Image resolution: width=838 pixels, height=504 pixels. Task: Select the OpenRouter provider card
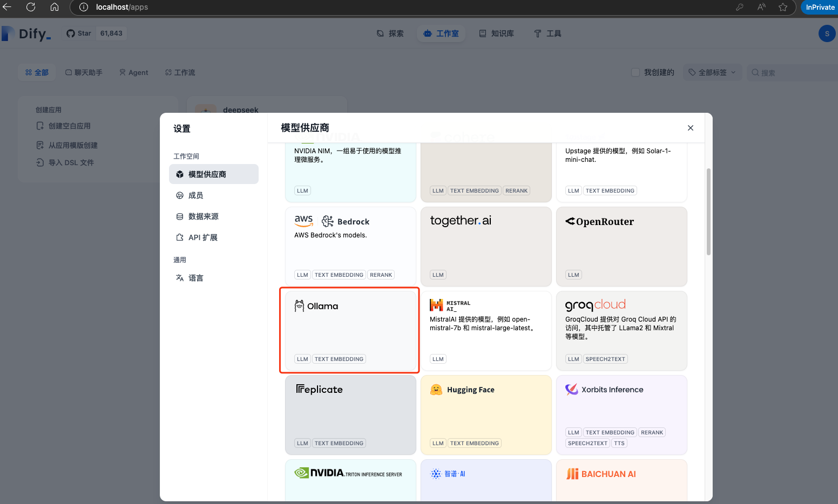coord(621,246)
